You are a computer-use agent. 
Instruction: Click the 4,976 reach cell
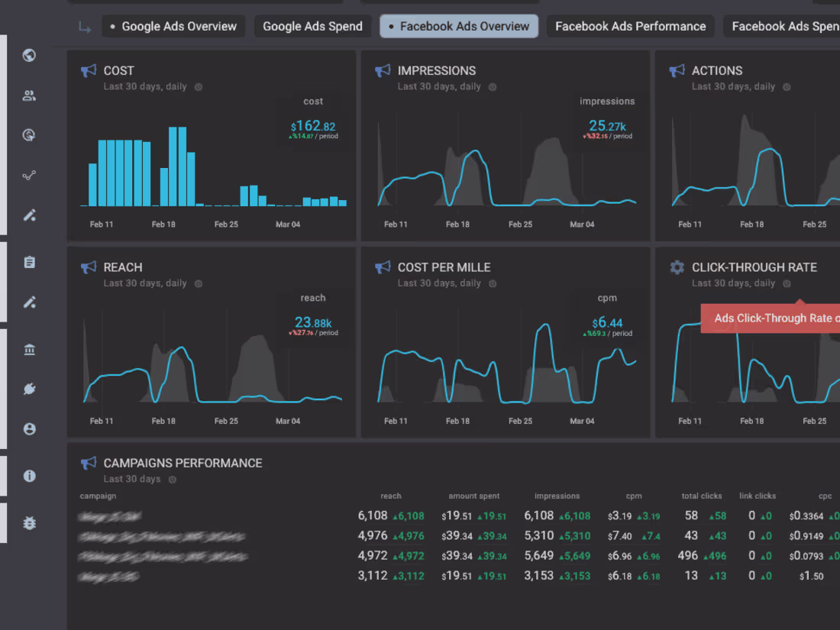point(373,536)
